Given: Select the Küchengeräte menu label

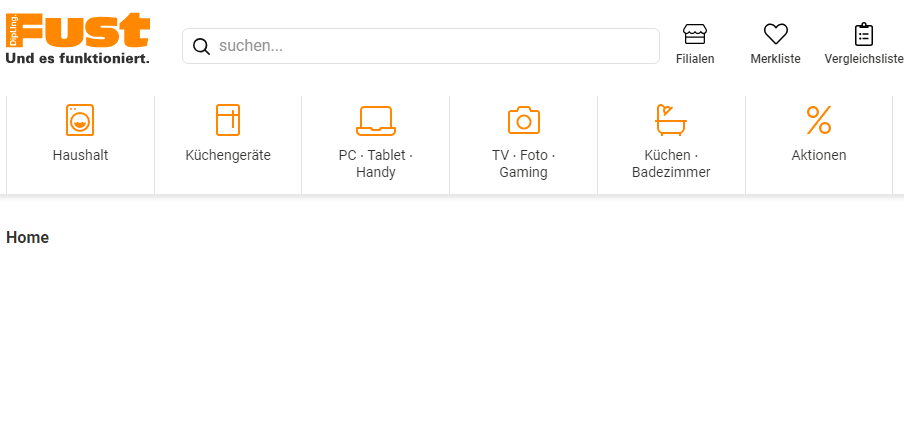Looking at the screenshot, I should (x=228, y=155).
